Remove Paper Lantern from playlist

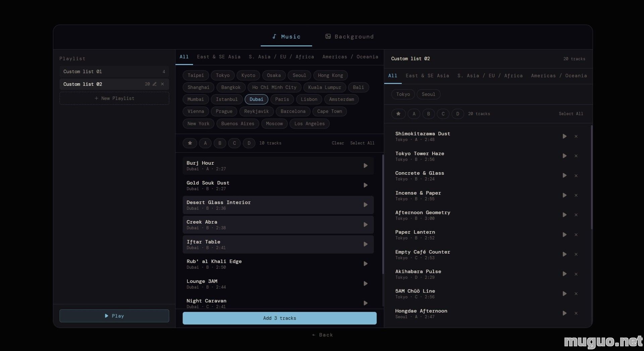tap(576, 235)
